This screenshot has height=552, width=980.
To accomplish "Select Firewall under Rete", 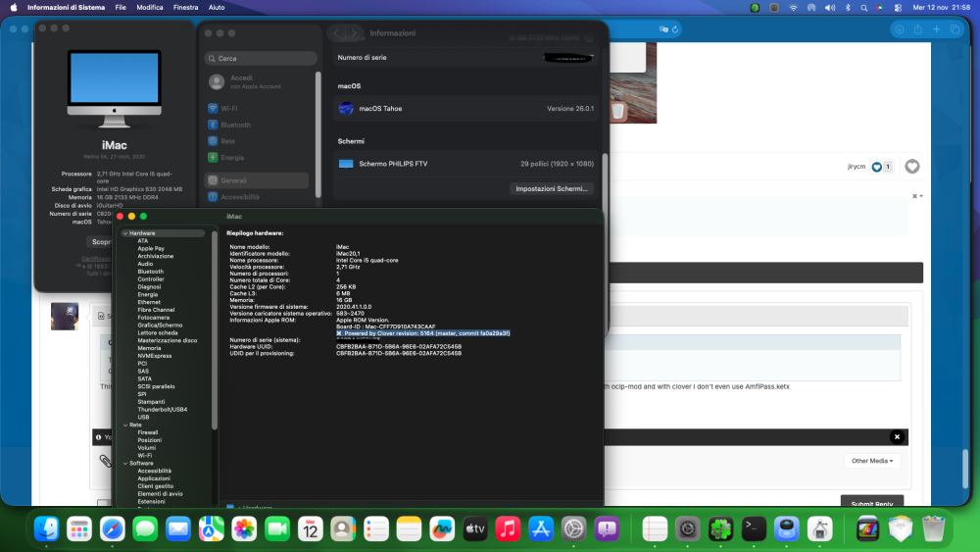I will tap(148, 432).
